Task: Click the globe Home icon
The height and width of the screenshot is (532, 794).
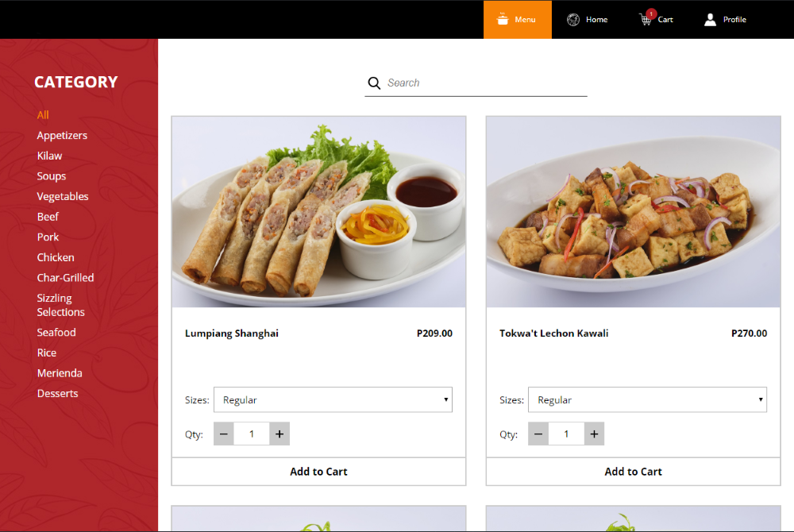Action: [x=572, y=19]
